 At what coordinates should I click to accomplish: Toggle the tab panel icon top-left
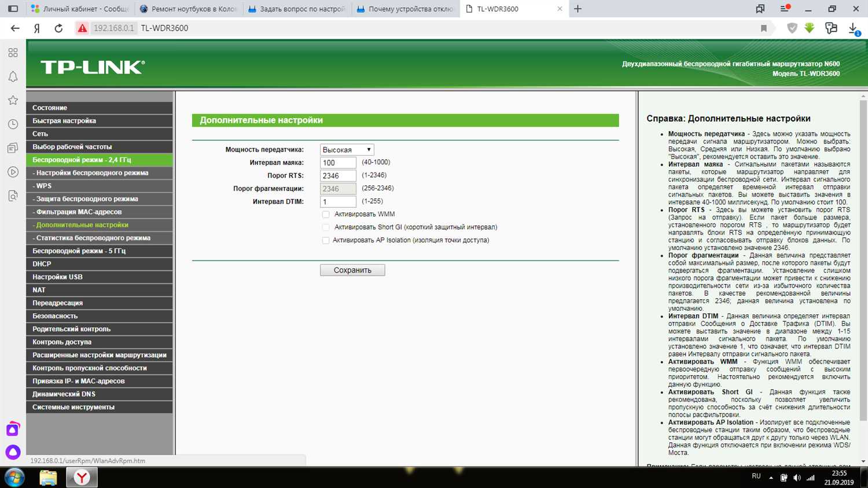[13, 9]
